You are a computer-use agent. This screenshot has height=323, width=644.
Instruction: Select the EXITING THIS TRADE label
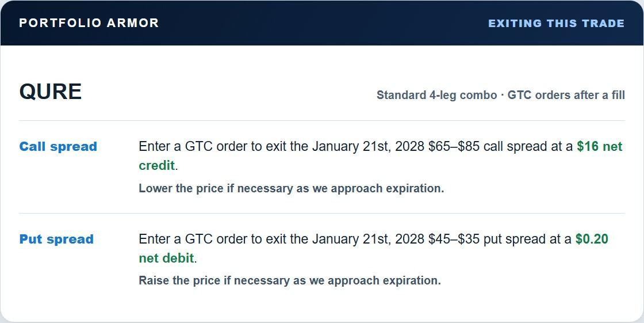556,24
